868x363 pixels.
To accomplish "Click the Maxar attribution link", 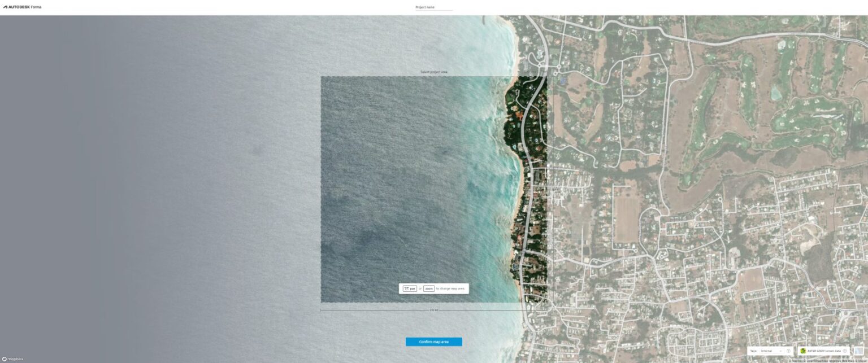I will click(860, 360).
